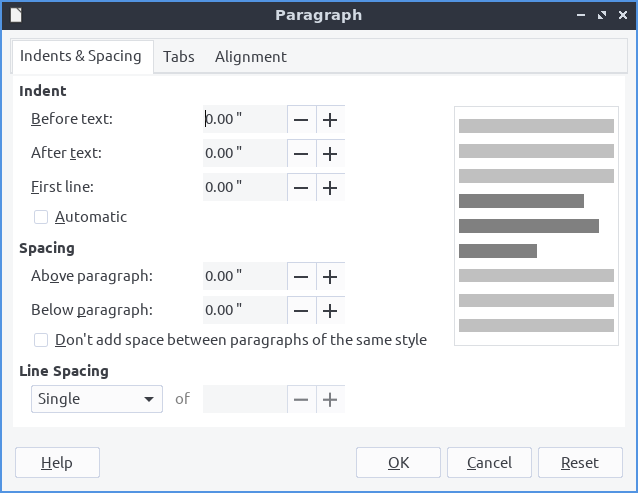
Task: Reset the paragraph settings
Action: coord(579,463)
